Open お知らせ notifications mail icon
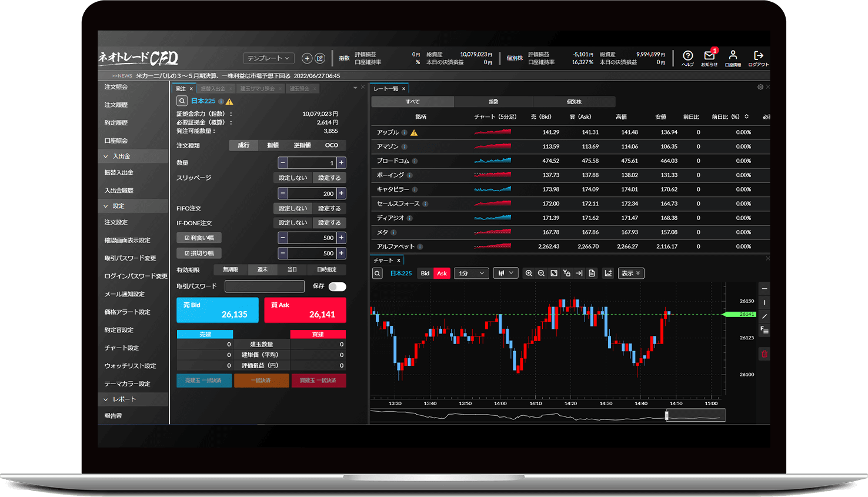 [x=709, y=57]
